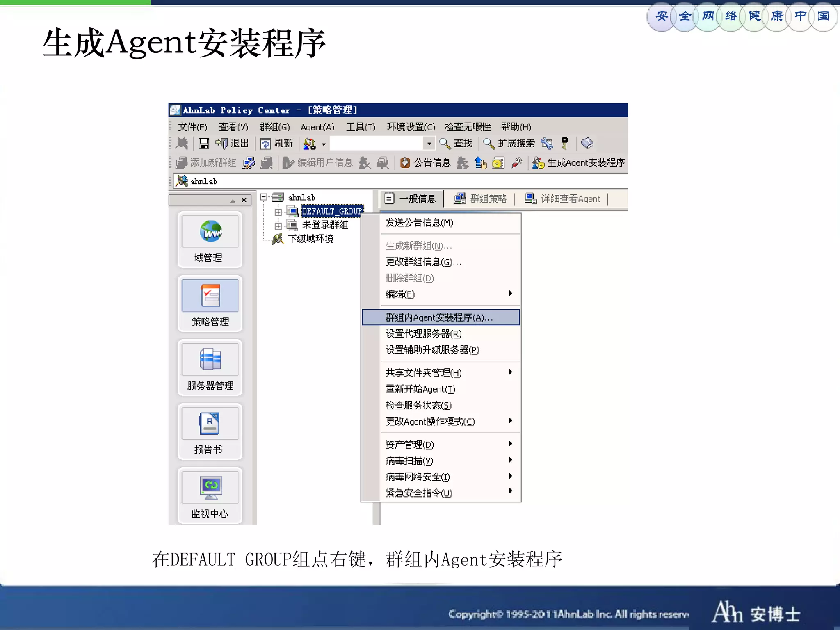Open the small arrow next to user search icon
The image size is (840, 630).
coord(324,144)
